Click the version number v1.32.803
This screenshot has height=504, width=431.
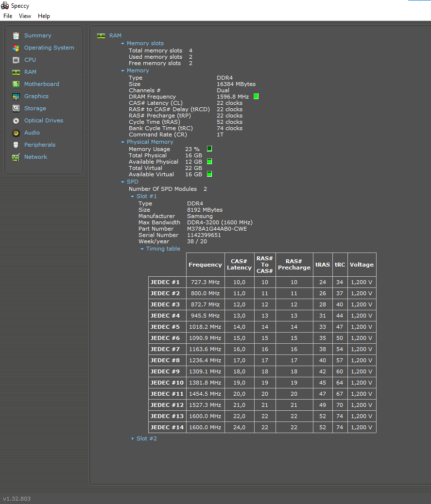tap(17, 499)
